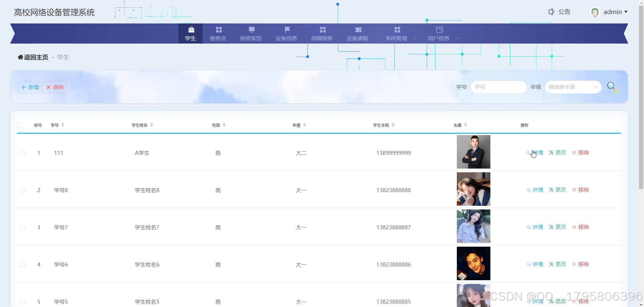
Task: Click 学生姓名7's avatar thumbnail
Action: 474,226
